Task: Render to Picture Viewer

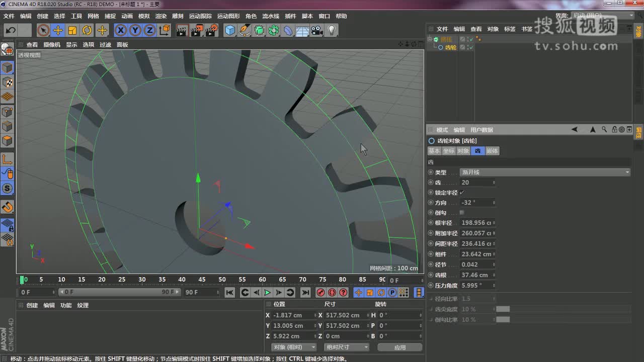Action: (x=196, y=30)
